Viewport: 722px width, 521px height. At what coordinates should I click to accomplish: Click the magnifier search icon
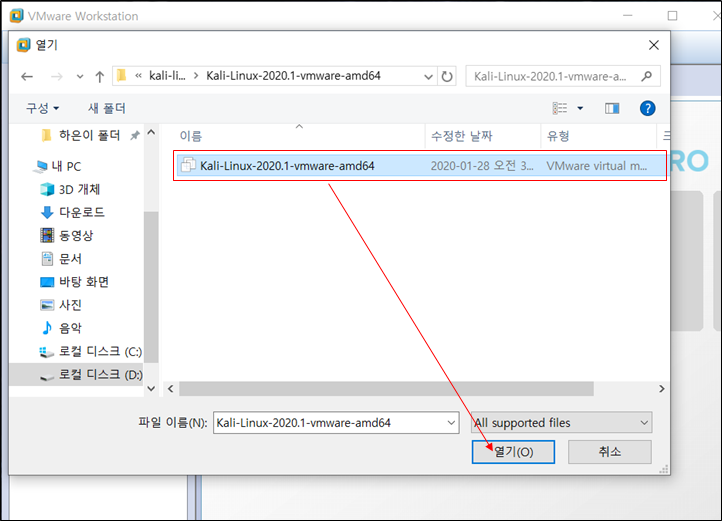pyautogui.click(x=646, y=76)
